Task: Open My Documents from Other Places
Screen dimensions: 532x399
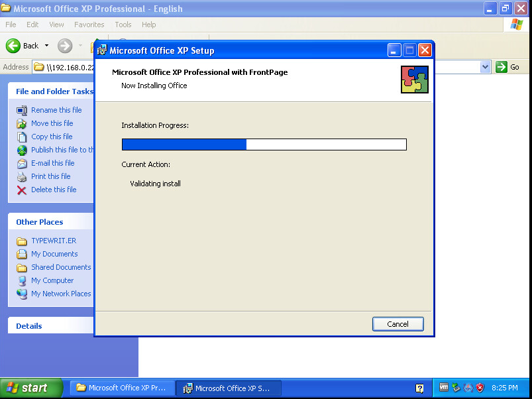Action: pos(54,254)
